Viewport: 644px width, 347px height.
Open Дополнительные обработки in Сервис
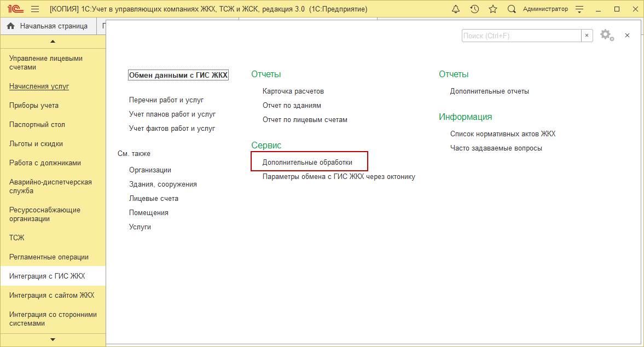click(x=308, y=162)
